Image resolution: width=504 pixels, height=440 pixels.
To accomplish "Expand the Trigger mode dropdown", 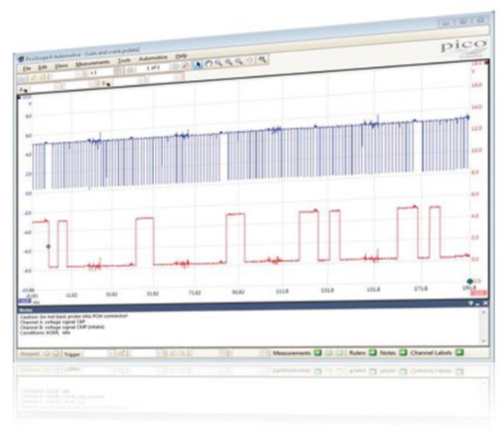I will 111,353.
